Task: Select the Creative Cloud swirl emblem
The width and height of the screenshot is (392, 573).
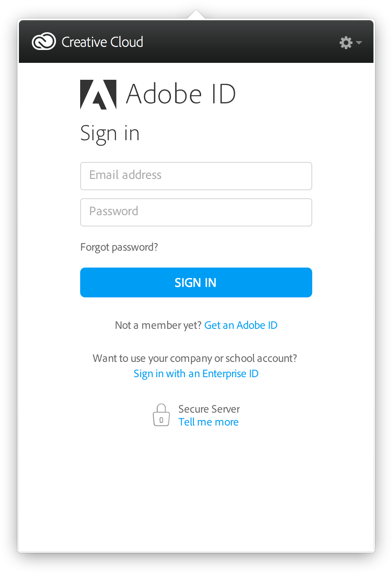Action: point(44,41)
